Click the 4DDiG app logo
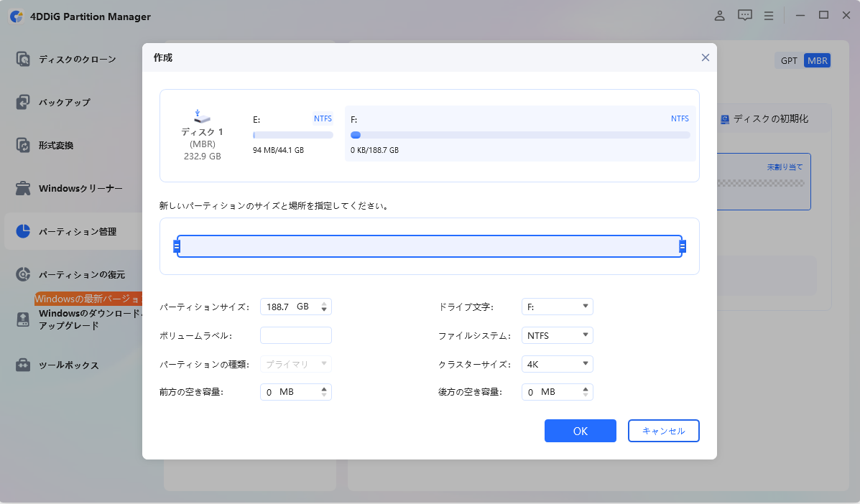Viewport: 860px width, 504px height. 17,17
